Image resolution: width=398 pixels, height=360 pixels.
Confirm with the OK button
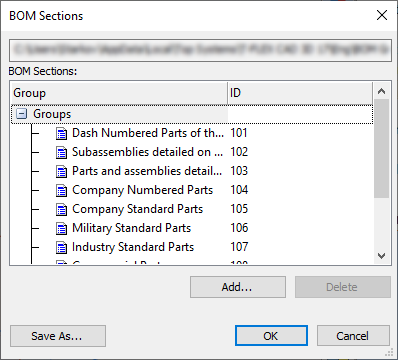click(x=271, y=336)
